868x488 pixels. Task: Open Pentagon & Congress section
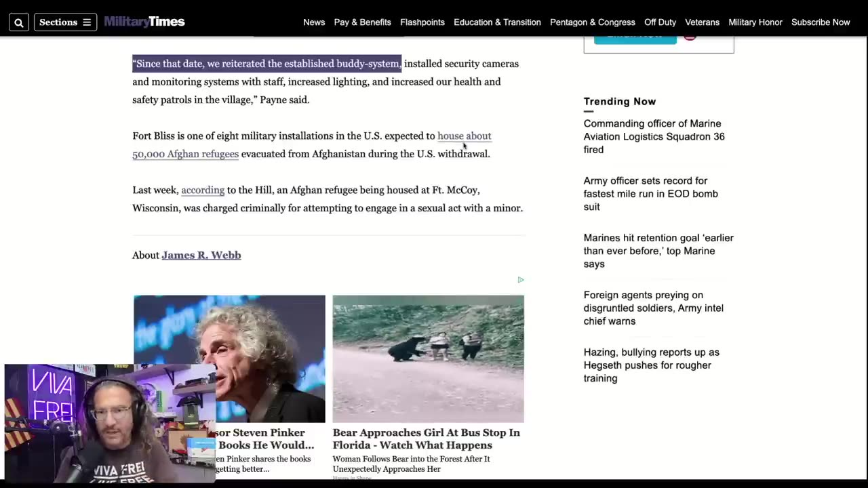coord(593,22)
